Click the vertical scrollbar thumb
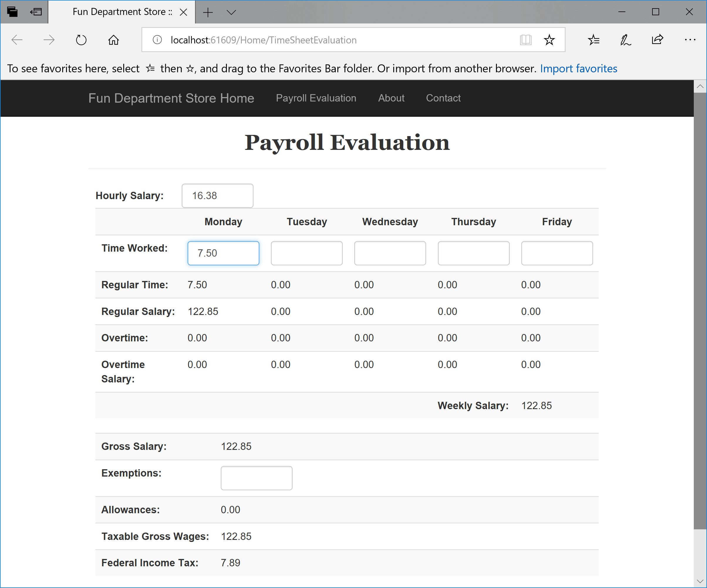The image size is (707, 588). [x=700, y=311]
